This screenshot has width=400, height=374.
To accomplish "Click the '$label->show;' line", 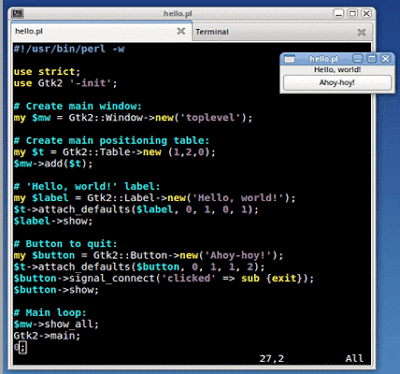I will click(53, 221).
